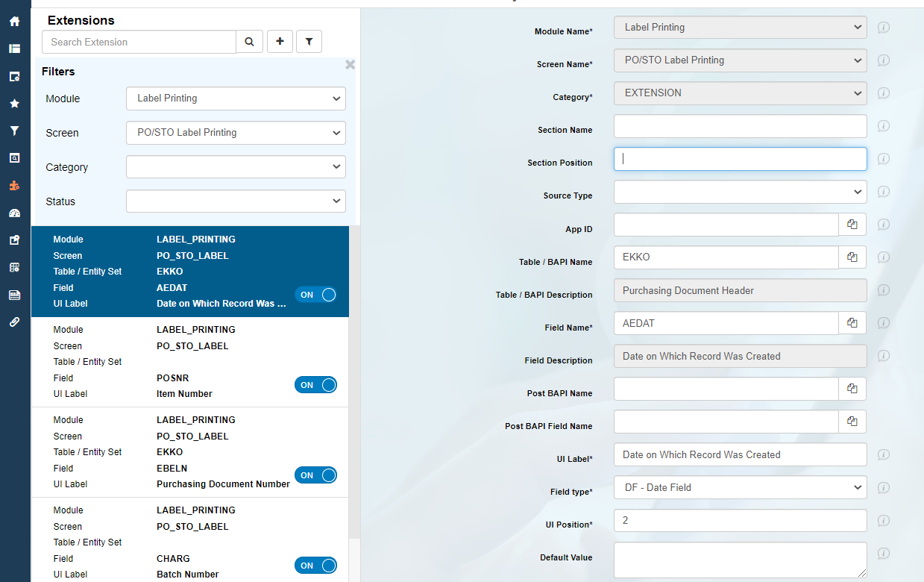
Task: Expand the Source Type dropdown
Action: coord(740,192)
